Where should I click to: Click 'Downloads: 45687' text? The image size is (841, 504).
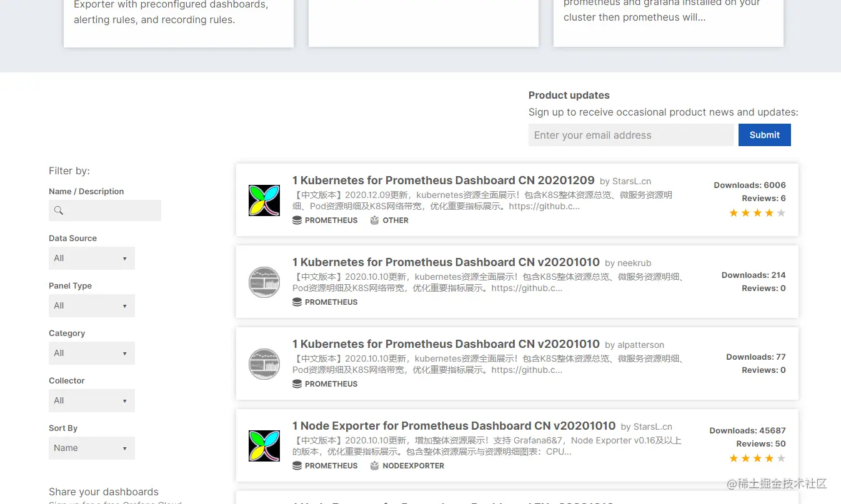(x=748, y=430)
